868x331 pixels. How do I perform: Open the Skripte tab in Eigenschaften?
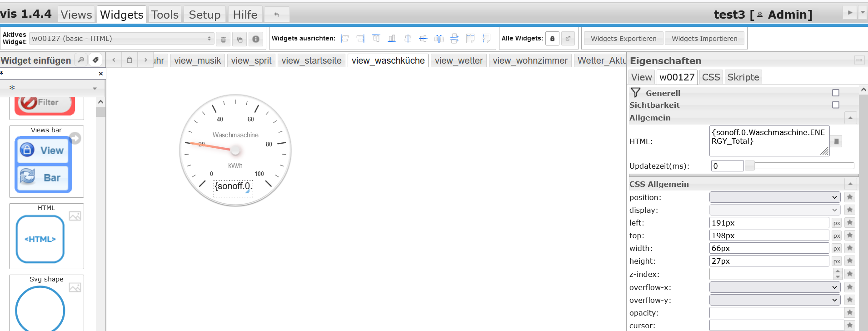[743, 77]
